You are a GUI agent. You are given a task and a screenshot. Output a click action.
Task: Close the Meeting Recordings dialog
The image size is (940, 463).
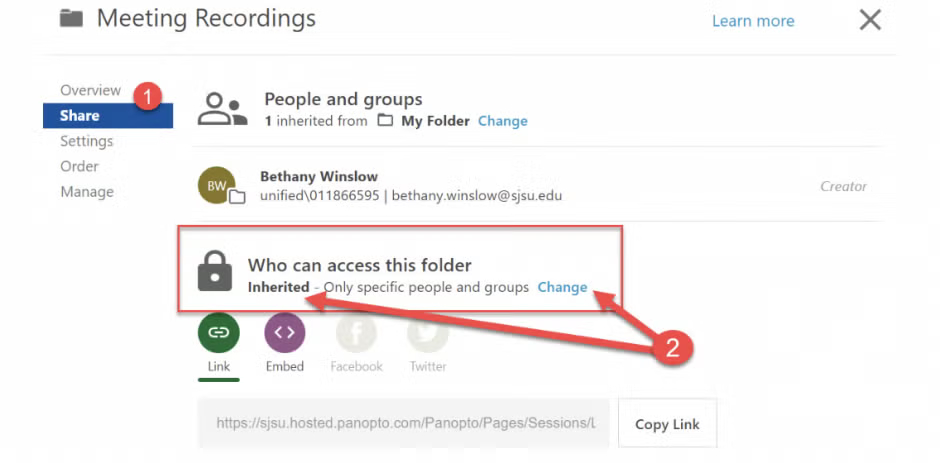point(870,20)
